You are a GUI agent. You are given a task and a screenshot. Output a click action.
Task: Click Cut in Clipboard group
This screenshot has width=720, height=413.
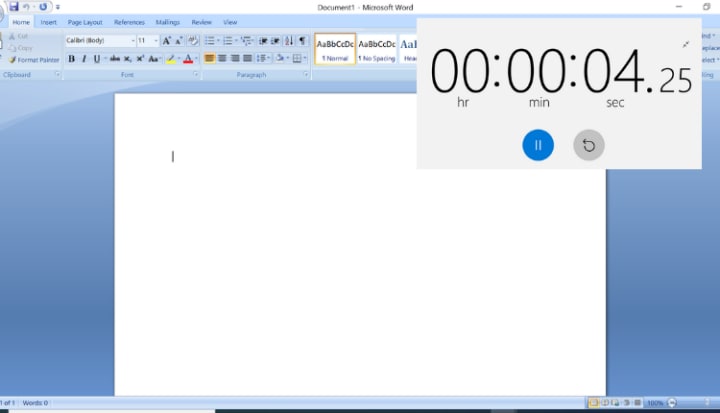[x=19, y=36]
